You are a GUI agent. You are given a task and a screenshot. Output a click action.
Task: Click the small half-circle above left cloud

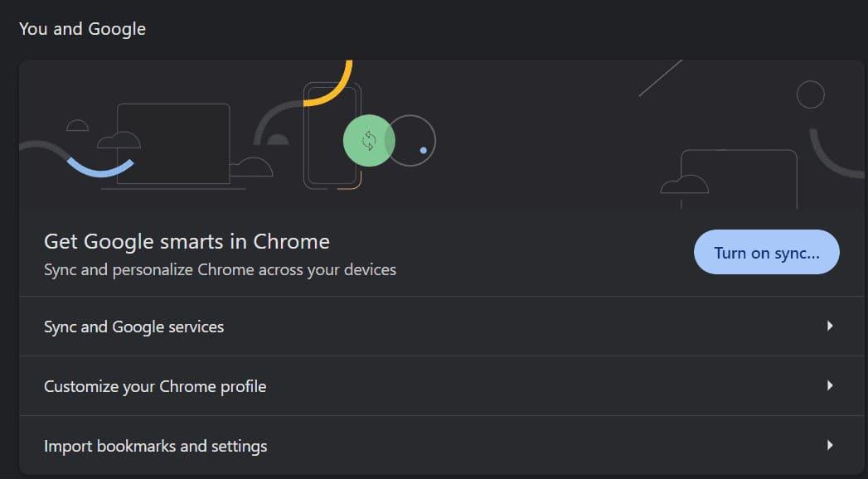(77, 126)
